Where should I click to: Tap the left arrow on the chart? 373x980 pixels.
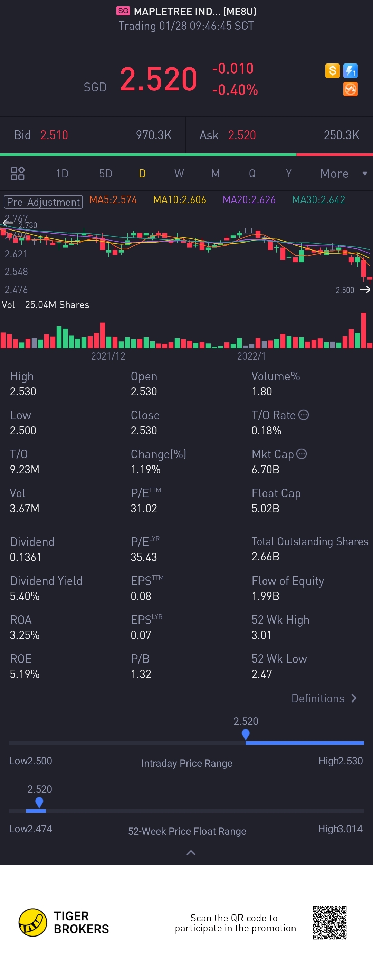coord(7,223)
